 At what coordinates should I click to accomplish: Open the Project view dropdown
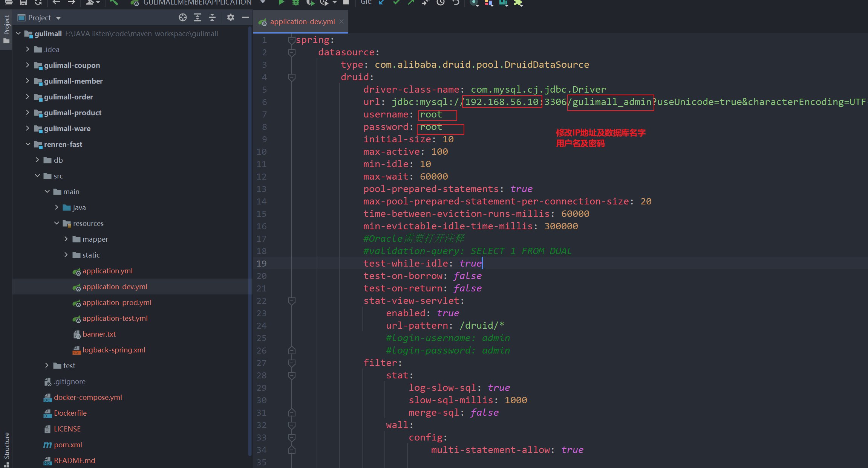click(58, 18)
